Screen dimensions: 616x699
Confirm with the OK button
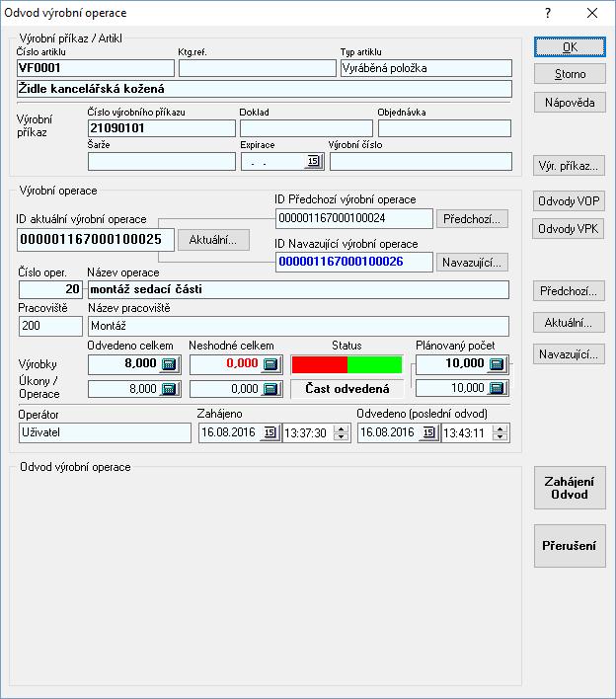(x=570, y=46)
